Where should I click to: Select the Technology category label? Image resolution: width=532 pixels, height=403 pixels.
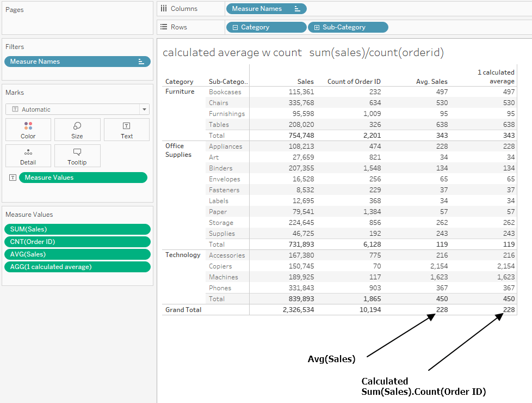(x=183, y=255)
